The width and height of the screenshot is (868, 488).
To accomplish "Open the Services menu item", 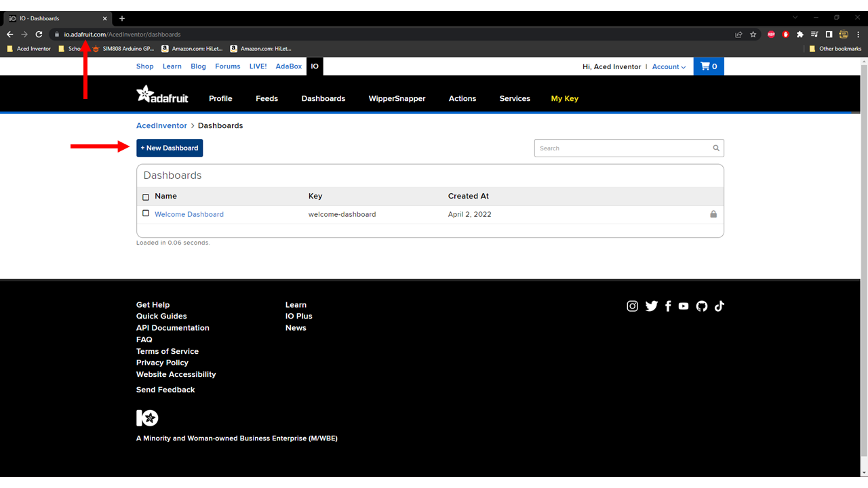I will pos(515,98).
